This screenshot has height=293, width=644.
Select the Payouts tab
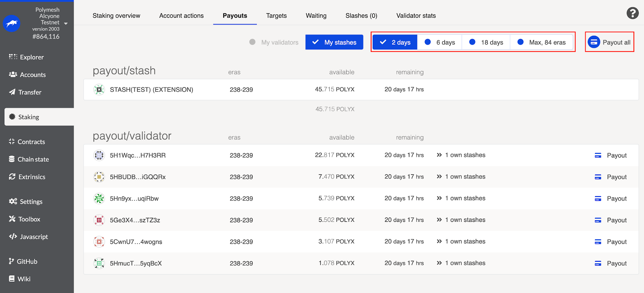pos(235,16)
